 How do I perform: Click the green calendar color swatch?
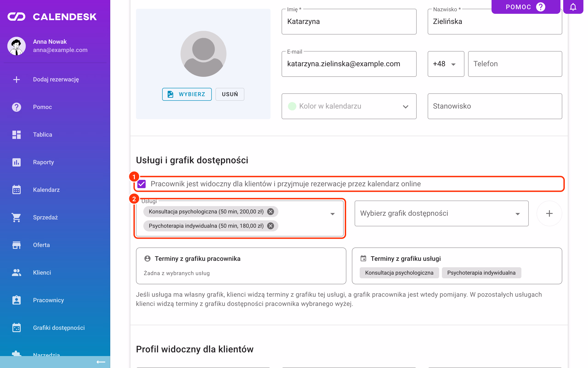(x=292, y=106)
